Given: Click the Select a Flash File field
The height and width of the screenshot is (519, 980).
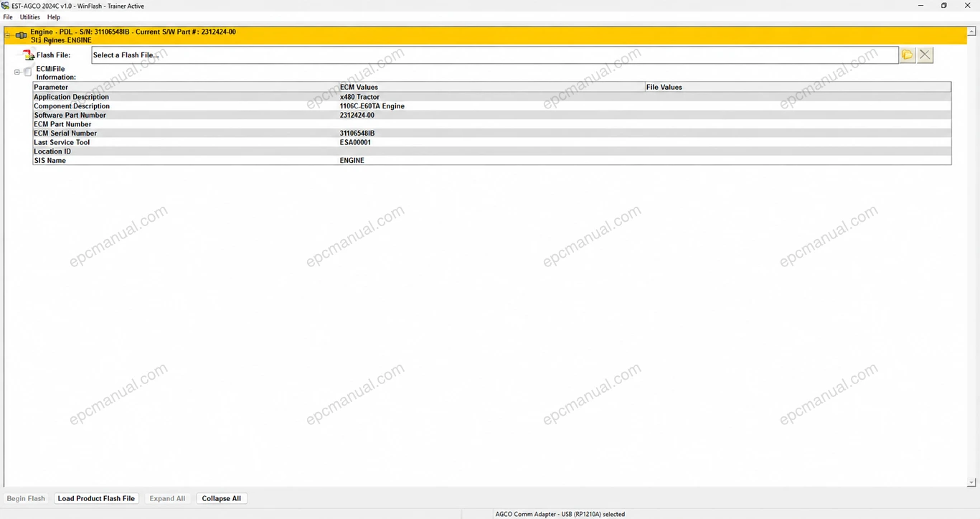Looking at the screenshot, I should point(494,55).
